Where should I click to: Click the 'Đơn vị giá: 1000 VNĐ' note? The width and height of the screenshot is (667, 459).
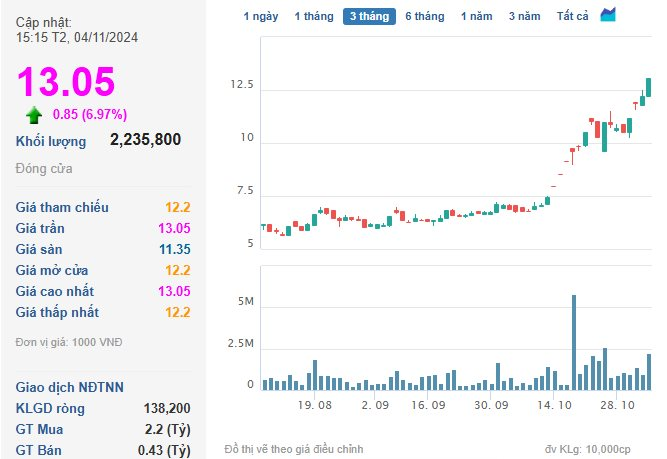[x=69, y=342]
